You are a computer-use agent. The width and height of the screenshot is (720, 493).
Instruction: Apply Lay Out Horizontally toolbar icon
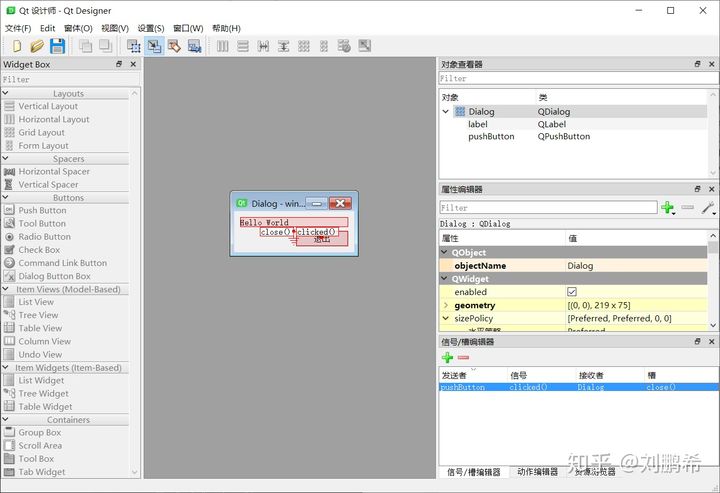pos(223,46)
